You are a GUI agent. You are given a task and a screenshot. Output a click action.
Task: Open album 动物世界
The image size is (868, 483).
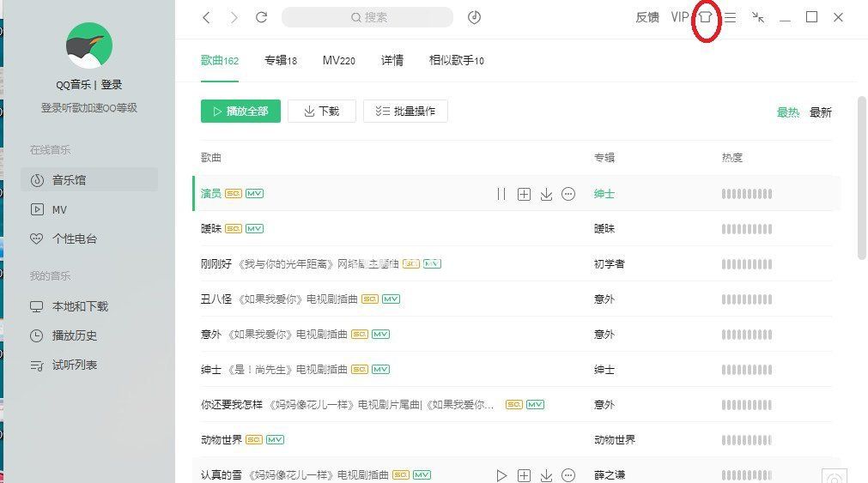pyautogui.click(x=615, y=439)
